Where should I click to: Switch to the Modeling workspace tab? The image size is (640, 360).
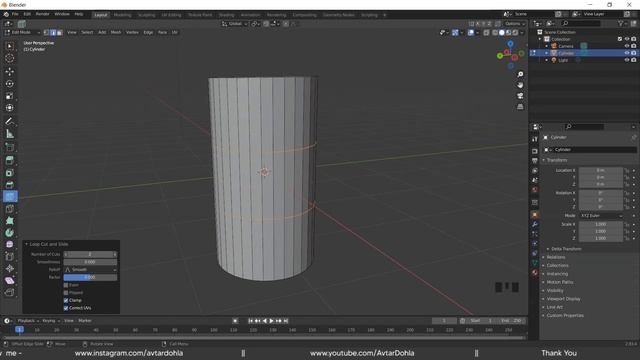[122, 15]
